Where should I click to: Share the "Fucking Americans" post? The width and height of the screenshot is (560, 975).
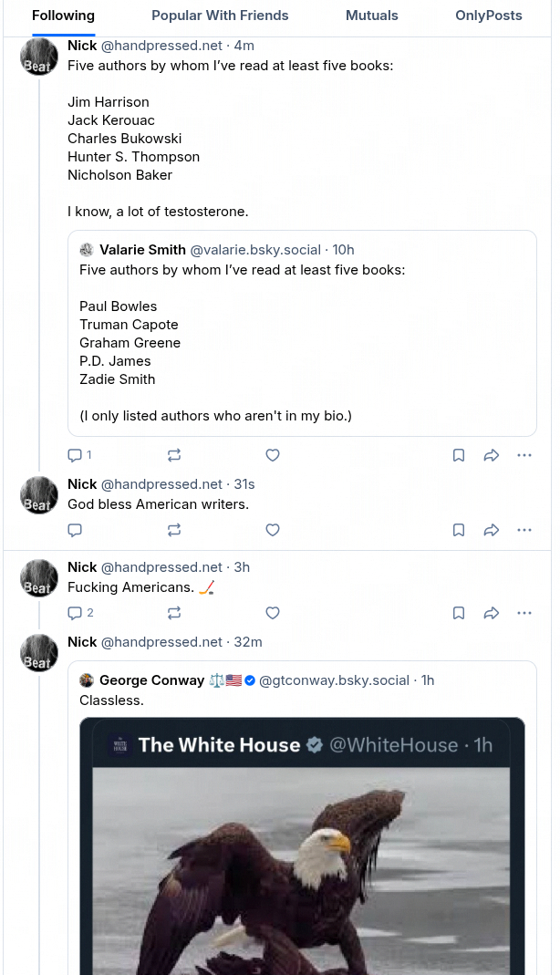[x=491, y=613]
